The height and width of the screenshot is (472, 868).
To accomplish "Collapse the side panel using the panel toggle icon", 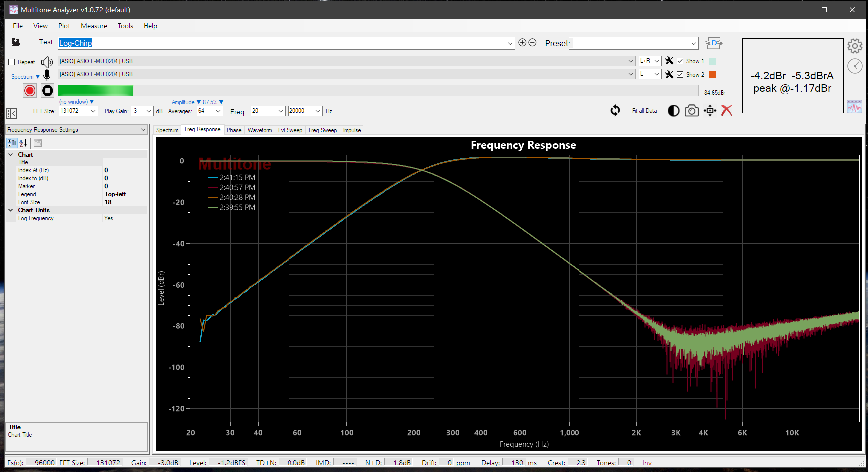I will tap(11, 113).
